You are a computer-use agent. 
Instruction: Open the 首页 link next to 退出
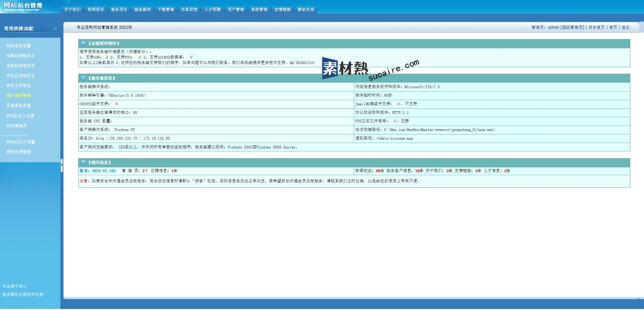[x=613, y=27]
